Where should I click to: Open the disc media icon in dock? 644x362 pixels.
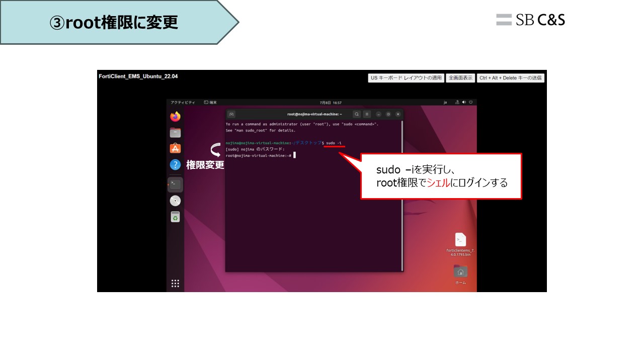(175, 201)
